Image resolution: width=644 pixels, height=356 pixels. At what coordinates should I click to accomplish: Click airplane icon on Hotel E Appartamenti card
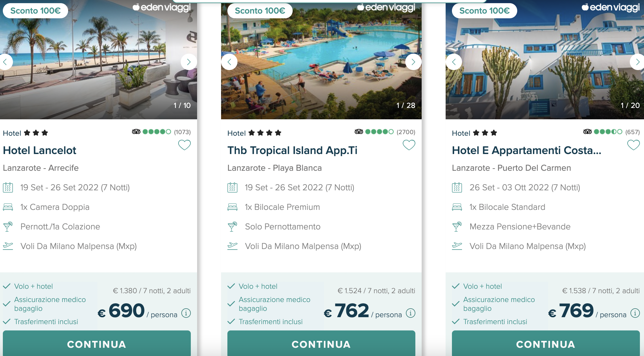[457, 246]
